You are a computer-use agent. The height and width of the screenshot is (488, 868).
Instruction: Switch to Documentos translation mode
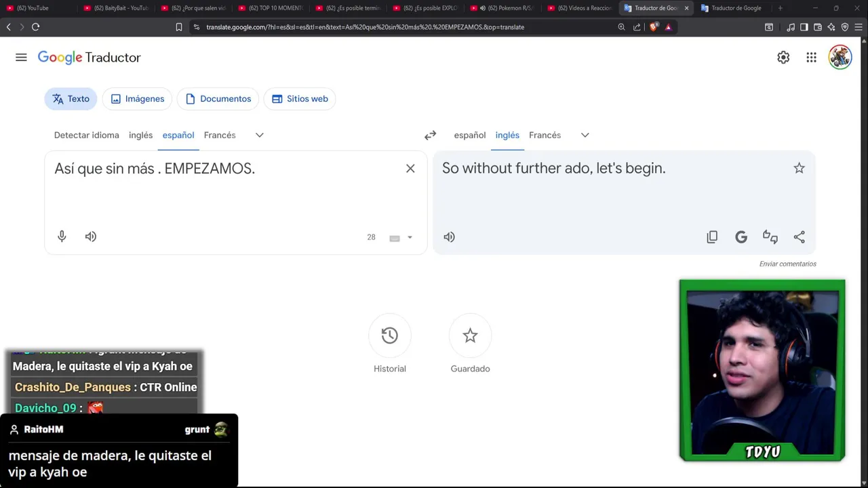(x=218, y=99)
